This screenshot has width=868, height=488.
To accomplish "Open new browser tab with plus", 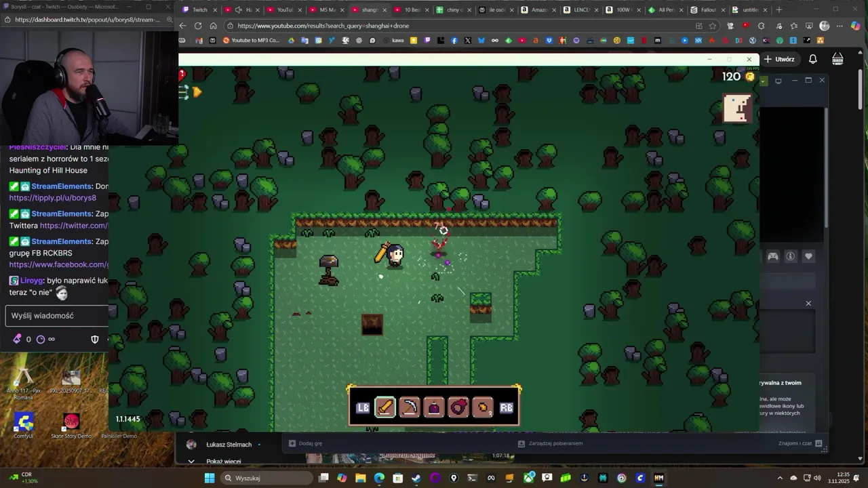I will click(x=778, y=9).
